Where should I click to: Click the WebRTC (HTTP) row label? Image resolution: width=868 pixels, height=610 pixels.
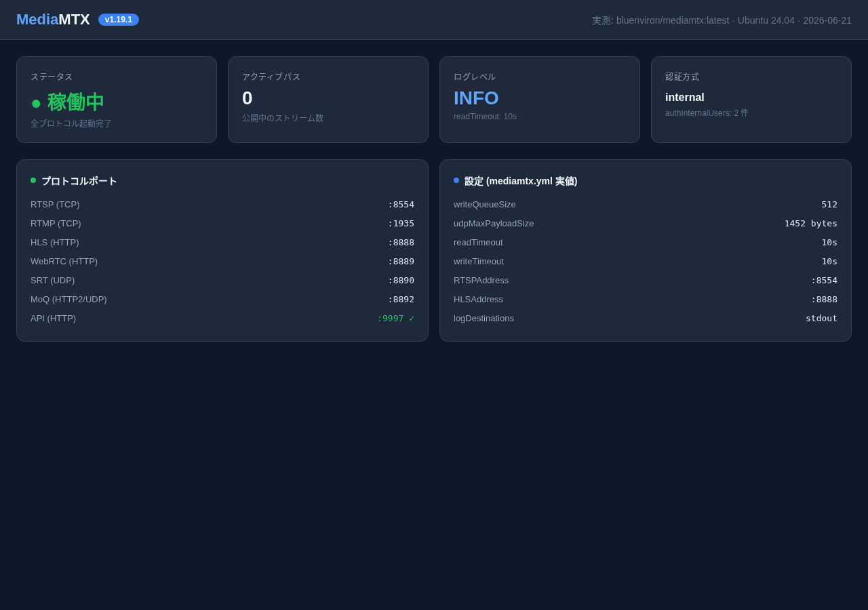(64, 262)
